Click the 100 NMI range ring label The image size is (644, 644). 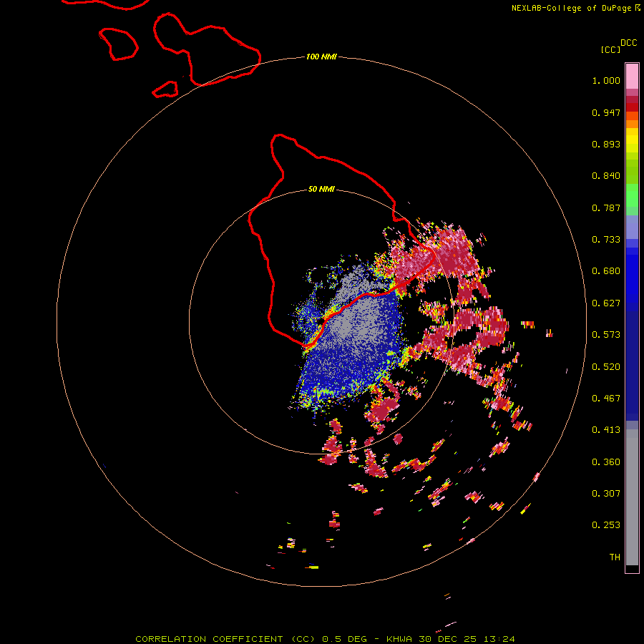[x=321, y=57]
